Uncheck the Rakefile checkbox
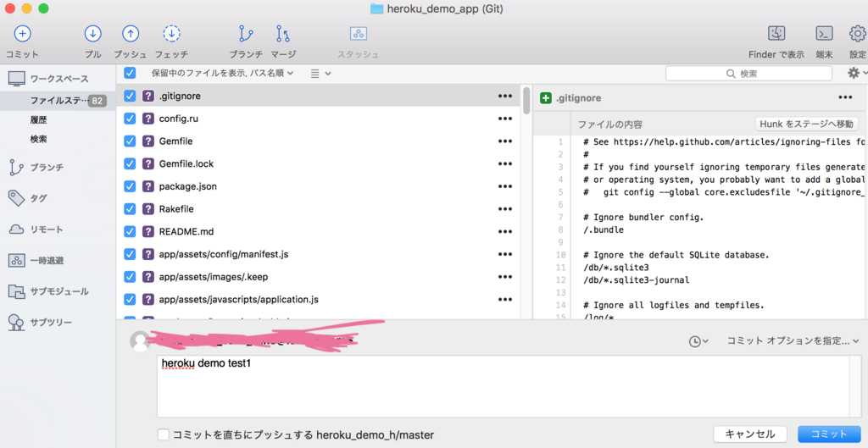868x448 pixels. (130, 209)
